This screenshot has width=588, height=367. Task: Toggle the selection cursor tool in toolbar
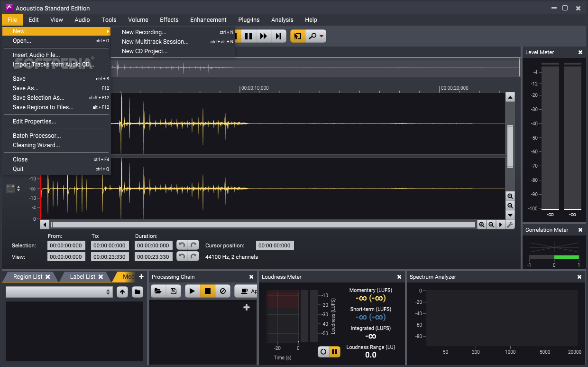coord(298,36)
